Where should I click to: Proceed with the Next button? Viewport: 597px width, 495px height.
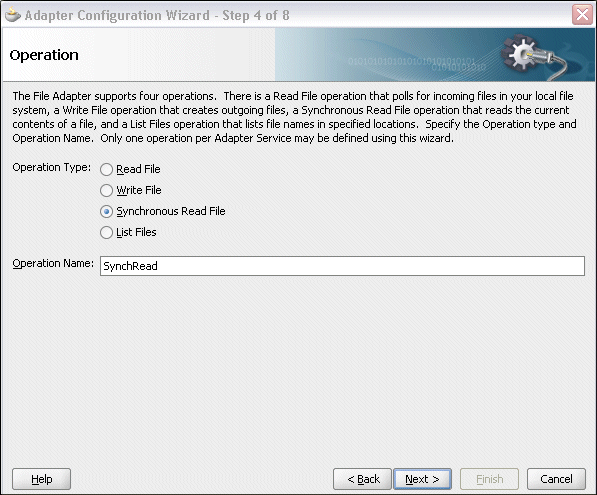(x=422, y=479)
